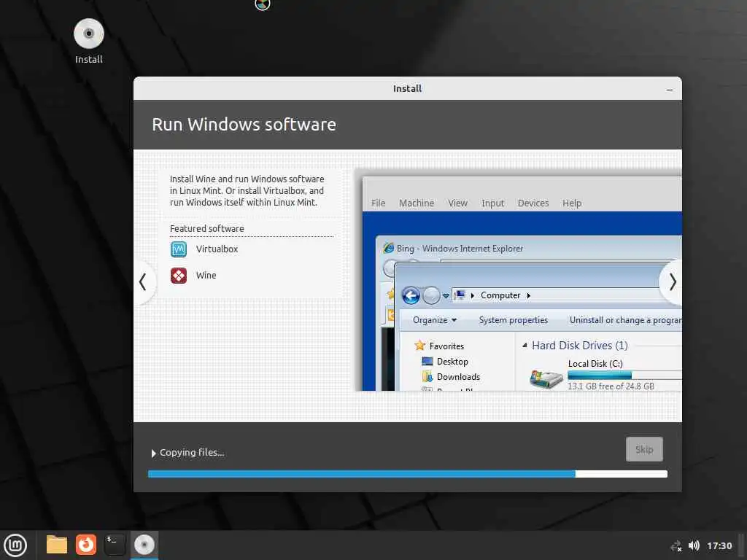Image resolution: width=747 pixels, height=560 pixels.
Task: Click the Install disc taskbar item
Action: tap(144, 545)
